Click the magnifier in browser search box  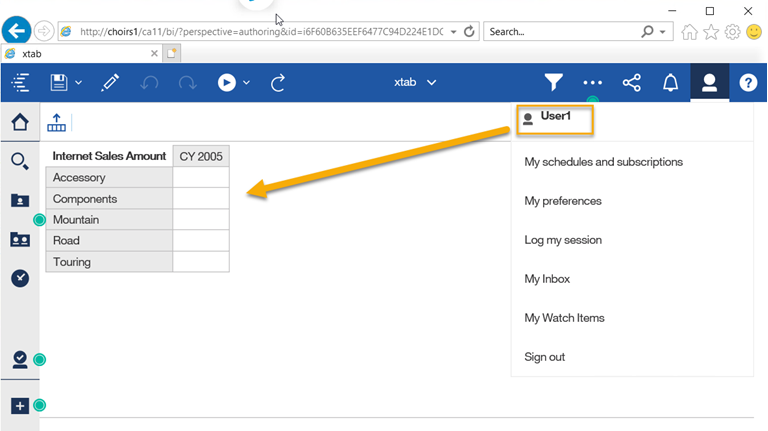tap(648, 31)
